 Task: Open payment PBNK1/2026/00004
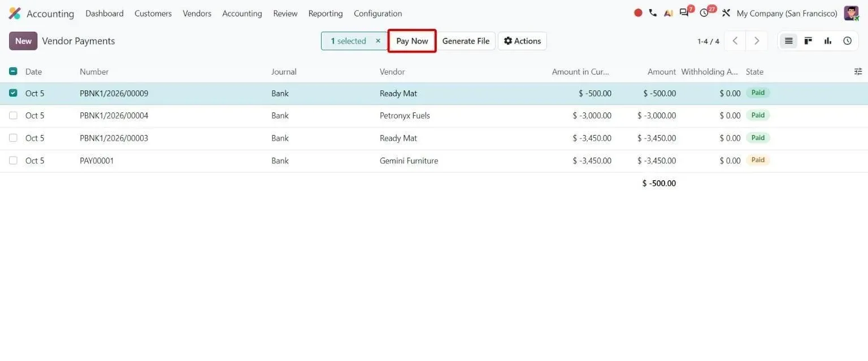tap(114, 115)
